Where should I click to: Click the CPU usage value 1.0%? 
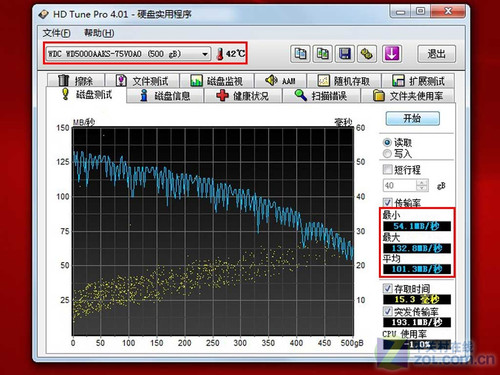[417, 344]
